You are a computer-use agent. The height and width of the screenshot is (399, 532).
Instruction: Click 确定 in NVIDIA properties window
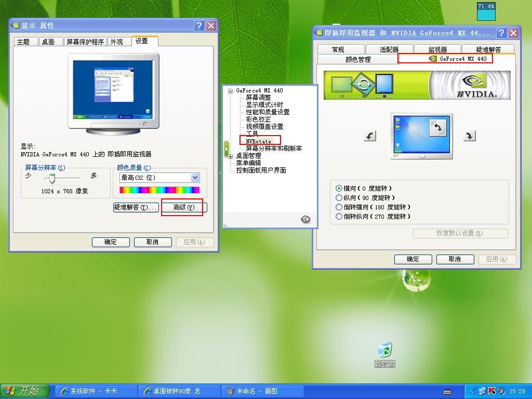point(413,260)
